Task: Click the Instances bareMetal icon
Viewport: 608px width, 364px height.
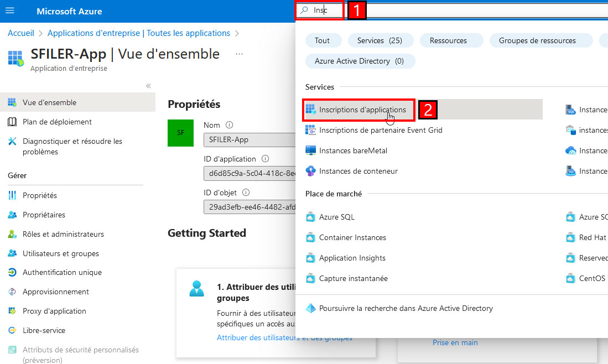Action: 310,150
